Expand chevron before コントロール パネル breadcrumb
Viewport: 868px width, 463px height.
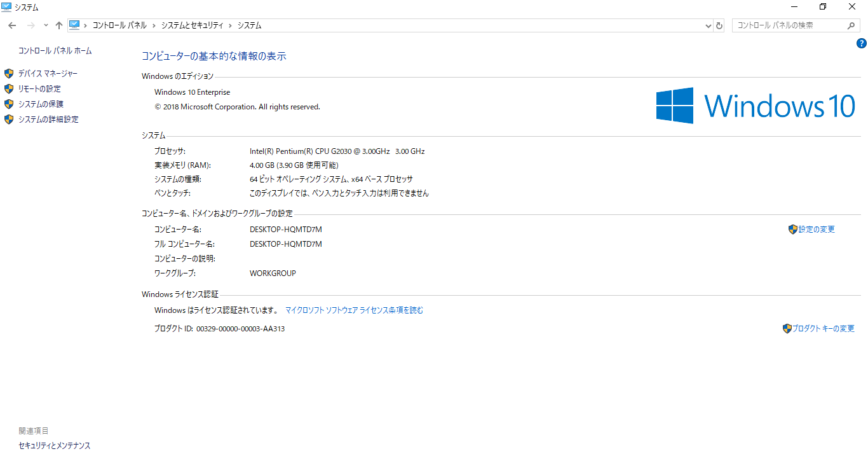[85, 25]
